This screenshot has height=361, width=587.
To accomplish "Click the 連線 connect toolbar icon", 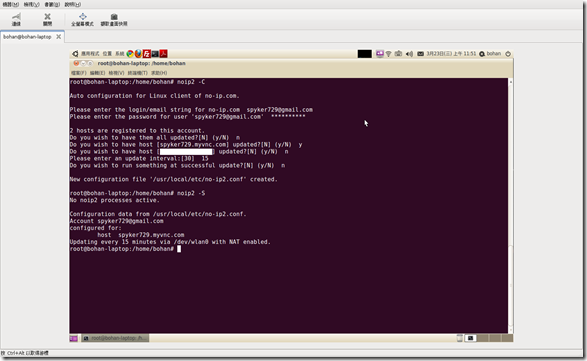I will pyautogui.click(x=16, y=19).
